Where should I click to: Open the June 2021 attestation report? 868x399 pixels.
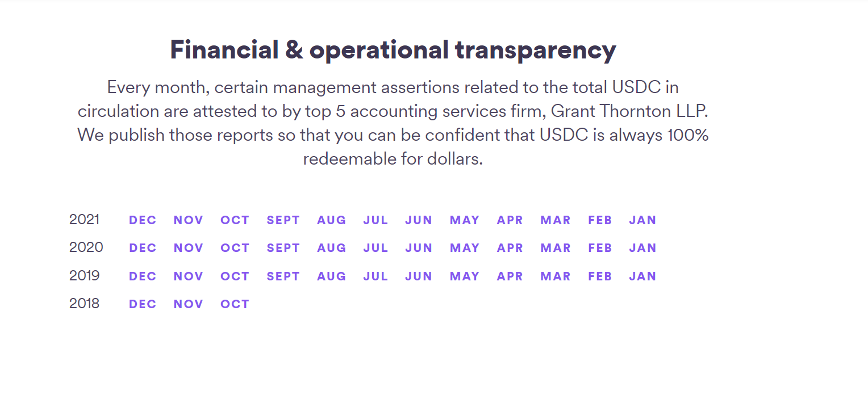(419, 220)
